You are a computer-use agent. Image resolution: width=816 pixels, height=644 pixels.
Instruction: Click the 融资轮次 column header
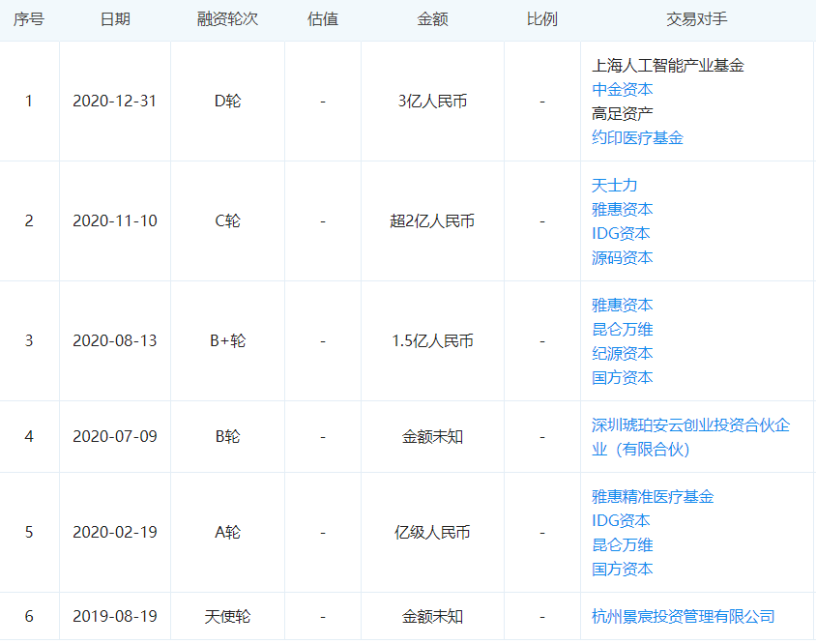(227, 19)
